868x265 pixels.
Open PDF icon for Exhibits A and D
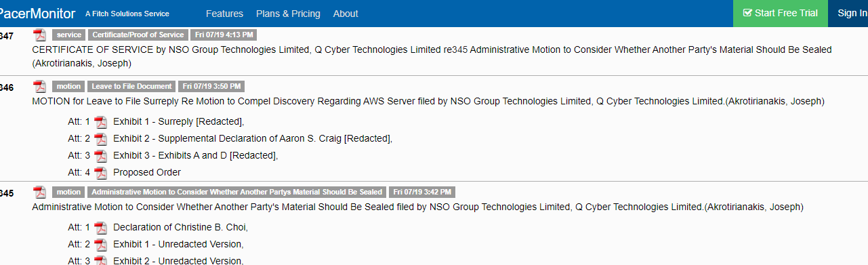tap(101, 156)
